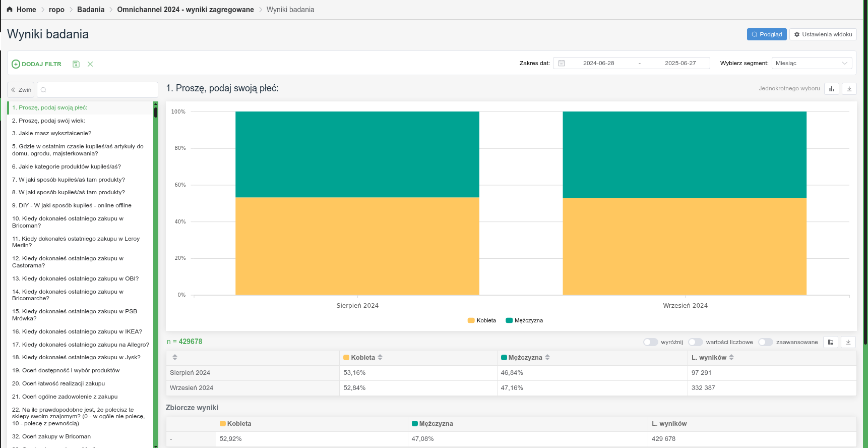The height and width of the screenshot is (448, 868).
Task: Open the Wybierz segment dropdown
Action: click(x=811, y=63)
